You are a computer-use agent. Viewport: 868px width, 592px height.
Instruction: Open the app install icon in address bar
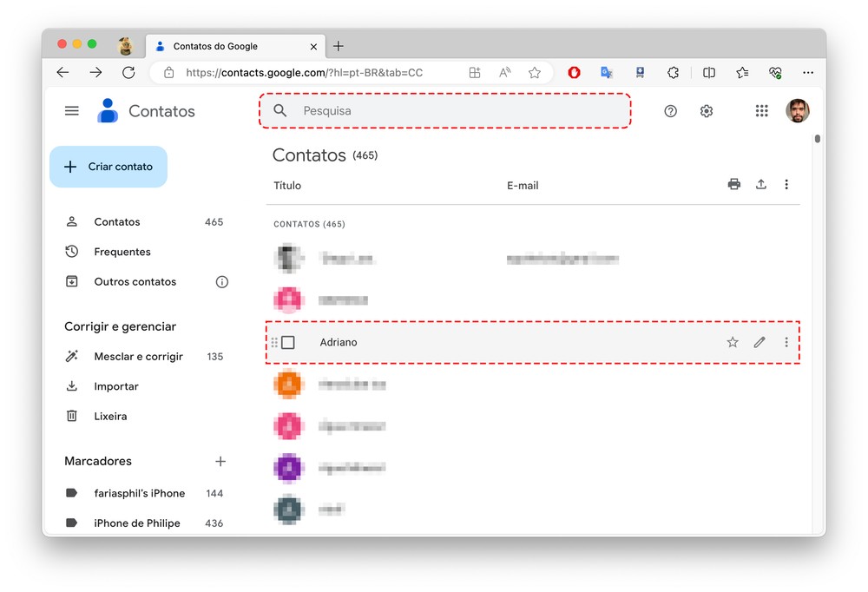click(475, 73)
